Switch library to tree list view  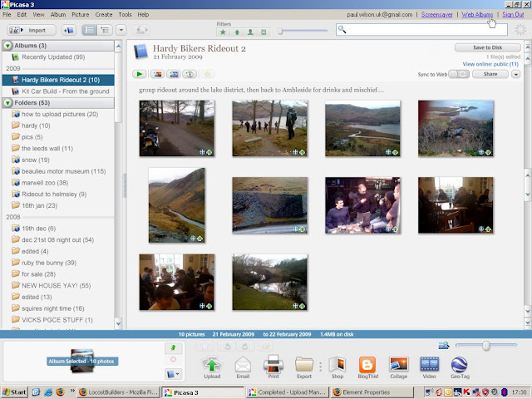tap(105, 30)
